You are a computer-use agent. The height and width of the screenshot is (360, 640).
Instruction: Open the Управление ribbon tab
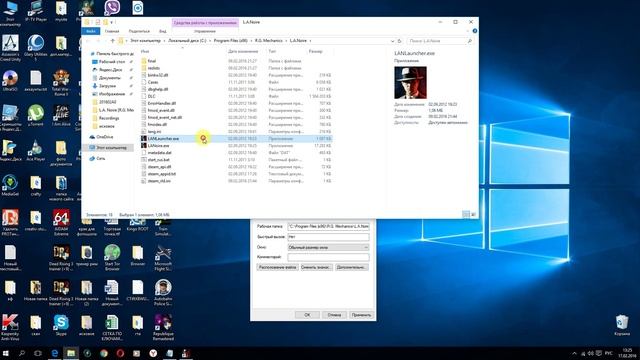click(x=205, y=31)
